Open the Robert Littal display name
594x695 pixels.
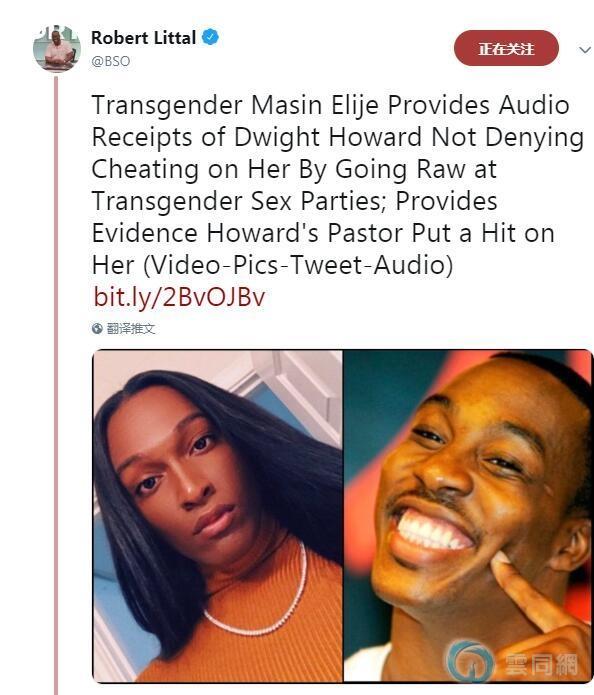click(x=143, y=38)
